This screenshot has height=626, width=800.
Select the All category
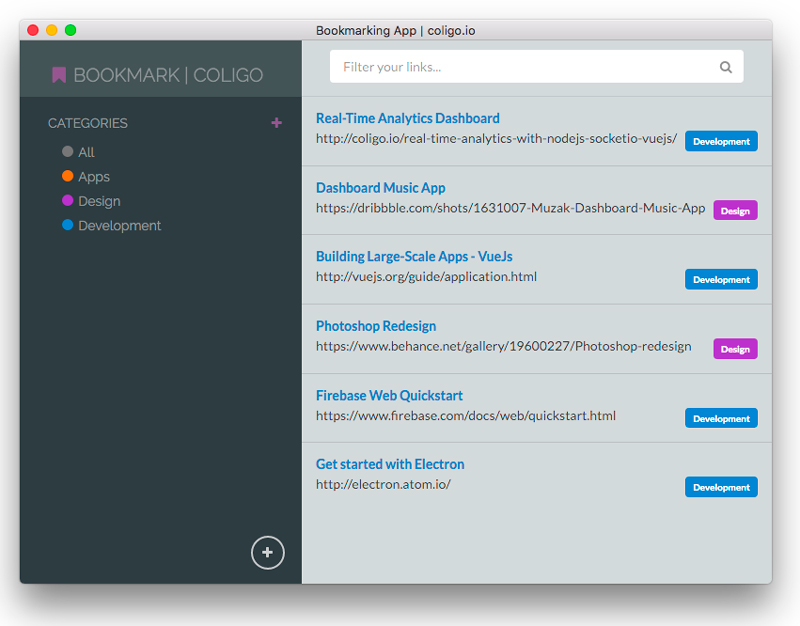[87, 152]
